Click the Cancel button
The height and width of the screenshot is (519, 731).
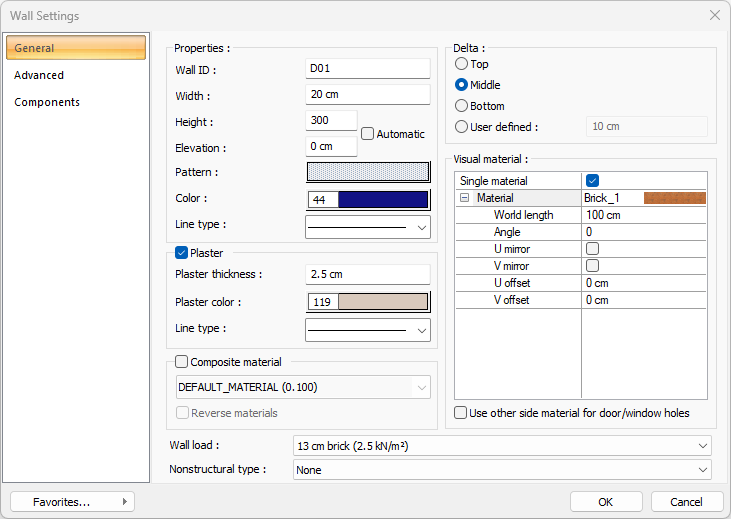pyautogui.click(x=686, y=501)
